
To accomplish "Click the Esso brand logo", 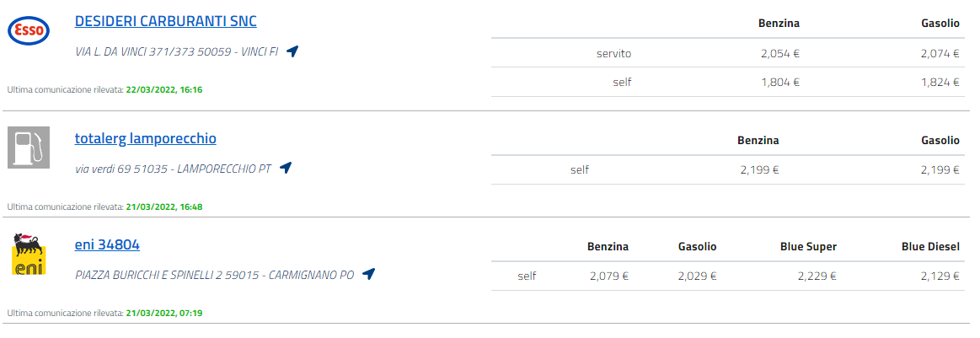I will click(29, 31).
